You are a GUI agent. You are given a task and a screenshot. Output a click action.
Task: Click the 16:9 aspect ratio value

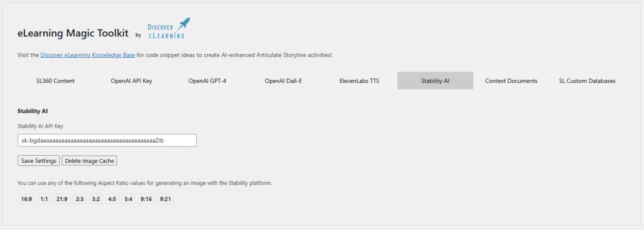(26, 199)
